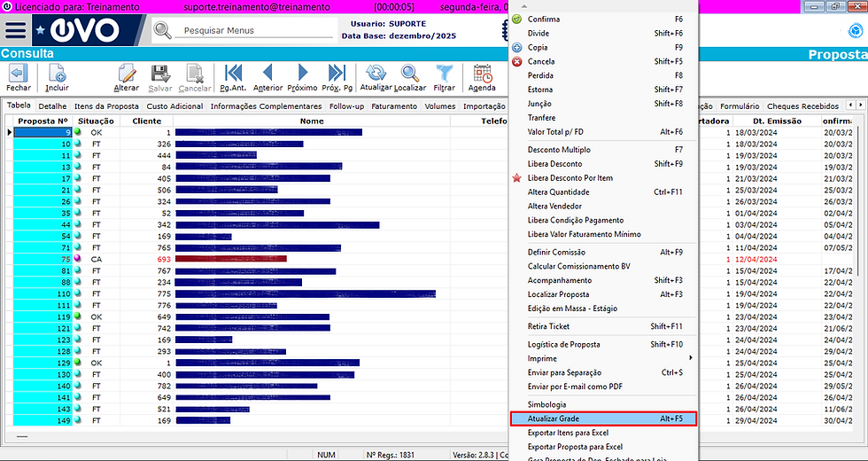
Task: Select Edição em Massa - Estágio
Action: [x=603, y=309]
